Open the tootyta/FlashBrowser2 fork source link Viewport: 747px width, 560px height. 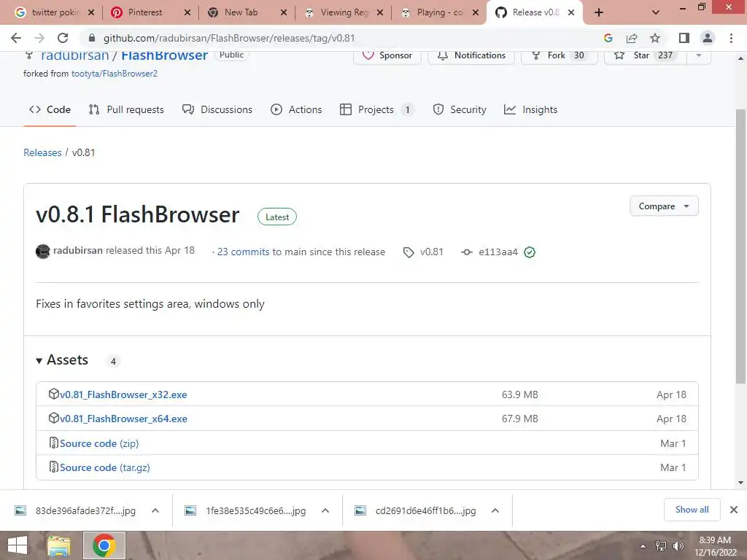(x=115, y=74)
